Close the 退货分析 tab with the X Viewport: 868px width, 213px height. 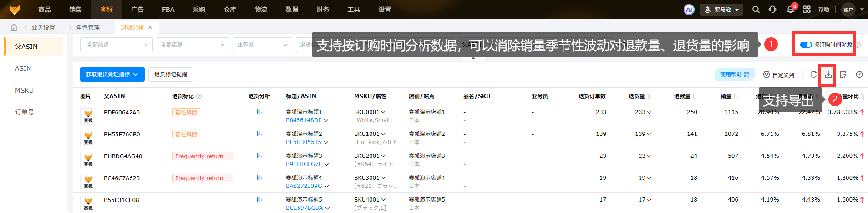pyautogui.click(x=150, y=27)
